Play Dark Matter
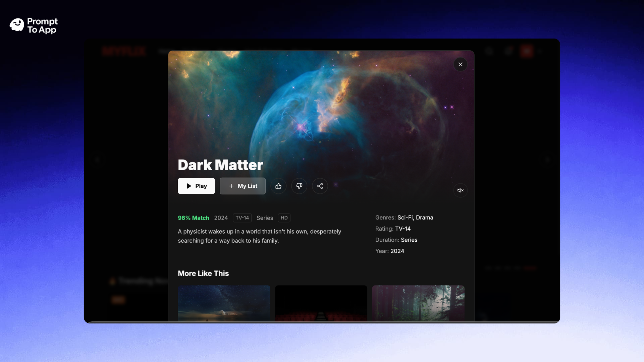Image resolution: width=644 pixels, height=362 pixels. (196, 186)
